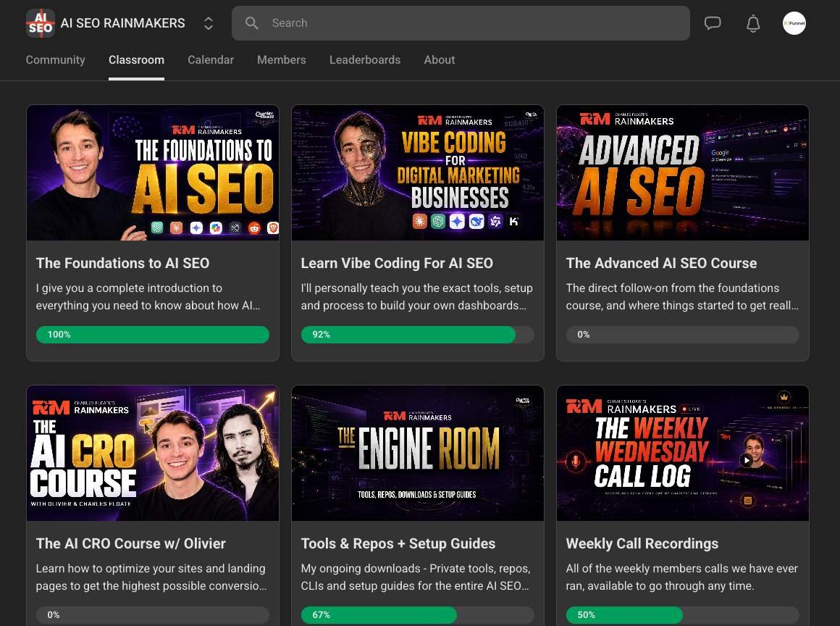840x626 pixels.
Task: Open the chat messages icon
Action: pyautogui.click(x=713, y=23)
